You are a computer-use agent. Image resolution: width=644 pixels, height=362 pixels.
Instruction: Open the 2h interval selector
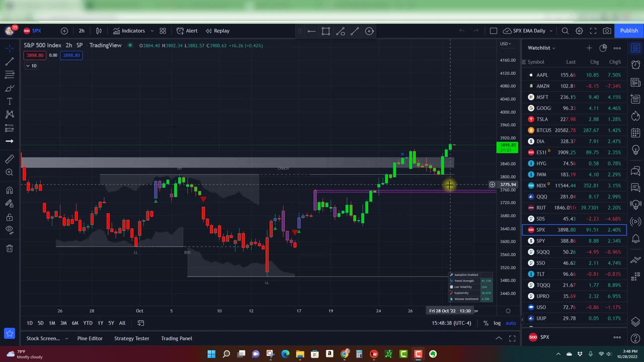(82, 31)
